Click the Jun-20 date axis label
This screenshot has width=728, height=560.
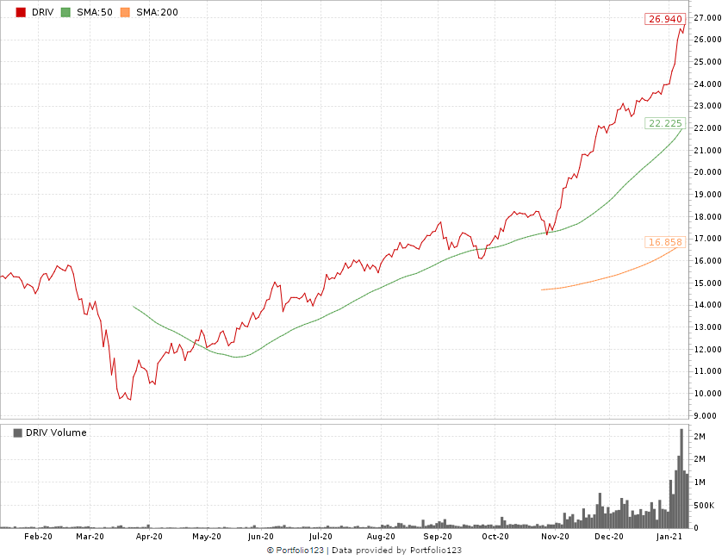pos(260,536)
